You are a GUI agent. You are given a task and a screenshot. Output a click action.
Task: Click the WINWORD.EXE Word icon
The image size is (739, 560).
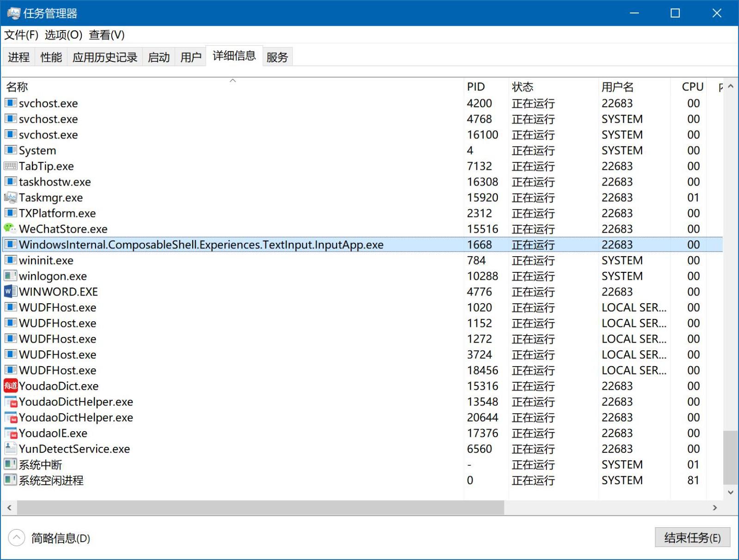pyautogui.click(x=10, y=292)
